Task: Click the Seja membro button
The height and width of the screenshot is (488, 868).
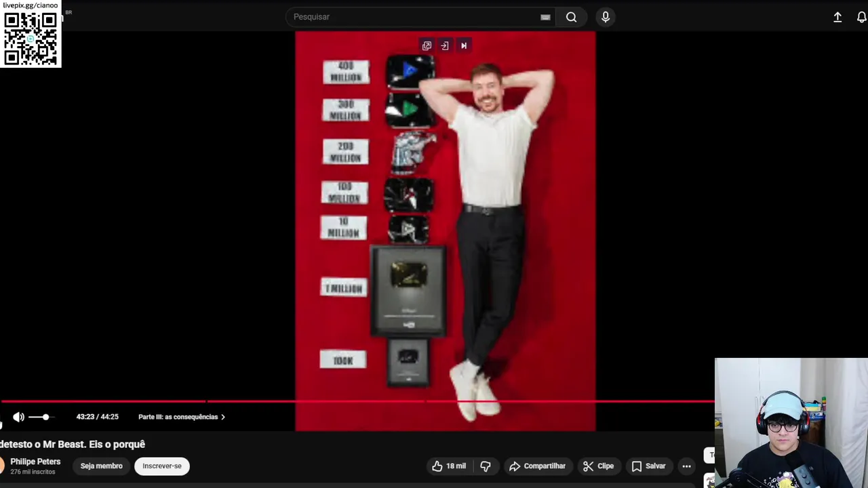Action: coord(102,466)
